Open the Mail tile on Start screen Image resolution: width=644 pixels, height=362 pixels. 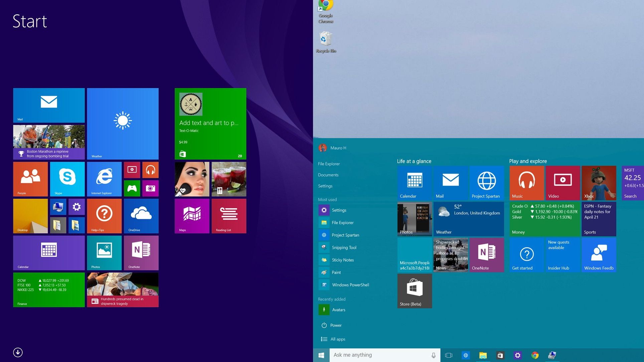49,105
